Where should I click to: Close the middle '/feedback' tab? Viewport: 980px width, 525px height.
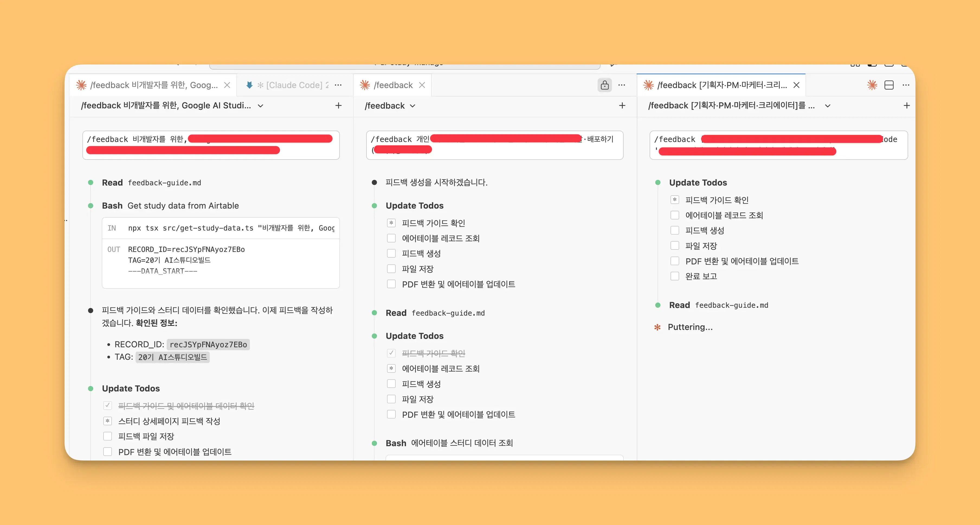click(x=422, y=85)
